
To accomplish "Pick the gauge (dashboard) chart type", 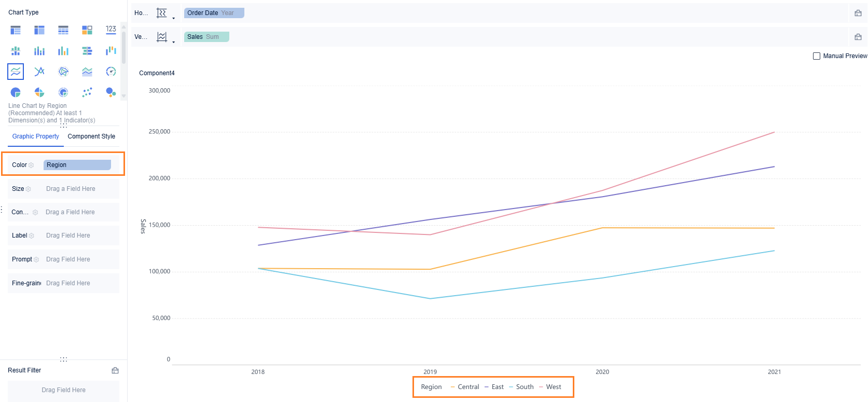I will 111,72.
